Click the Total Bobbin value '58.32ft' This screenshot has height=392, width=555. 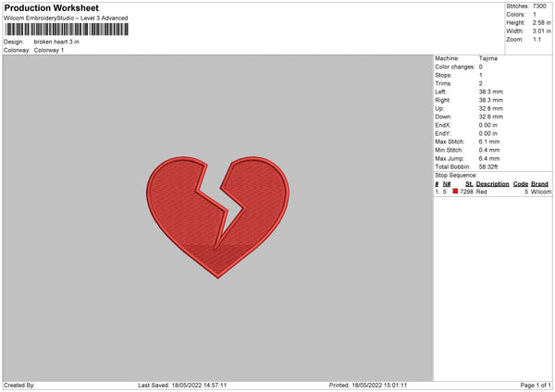(x=488, y=167)
